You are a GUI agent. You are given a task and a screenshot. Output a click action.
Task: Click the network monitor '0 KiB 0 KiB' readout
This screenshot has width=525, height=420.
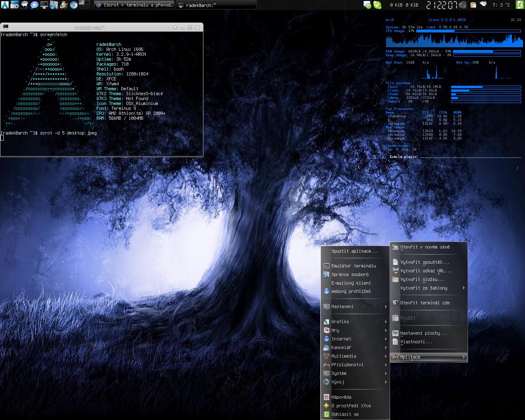(x=404, y=5)
